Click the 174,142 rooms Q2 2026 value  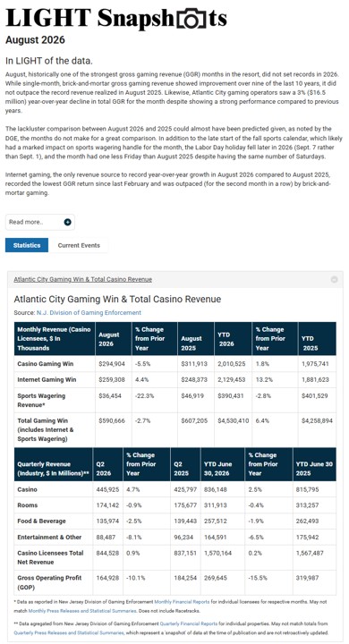[107, 505]
